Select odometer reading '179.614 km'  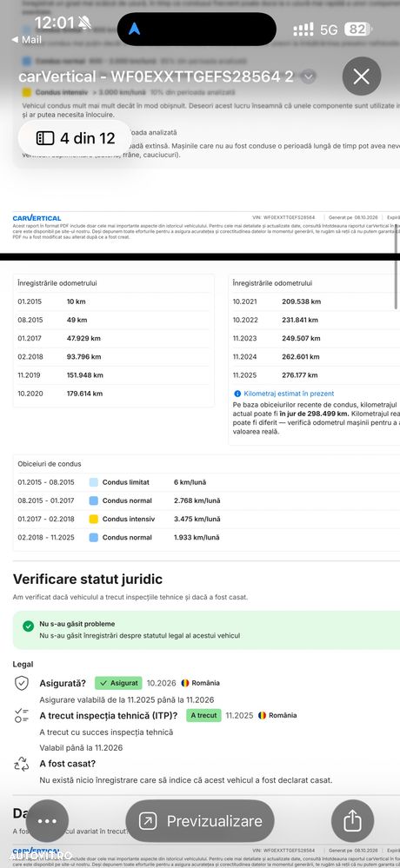[x=84, y=394]
